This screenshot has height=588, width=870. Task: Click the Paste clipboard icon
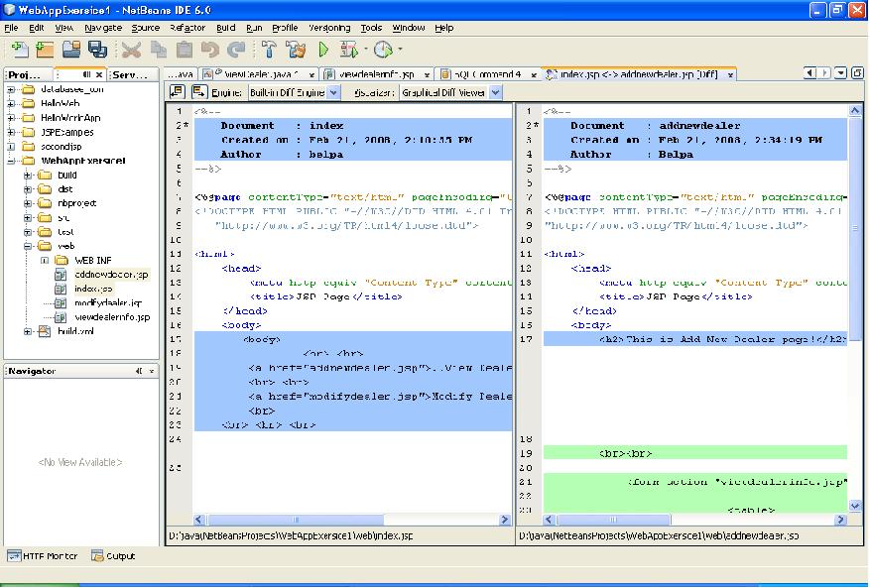(x=185, y=51)
